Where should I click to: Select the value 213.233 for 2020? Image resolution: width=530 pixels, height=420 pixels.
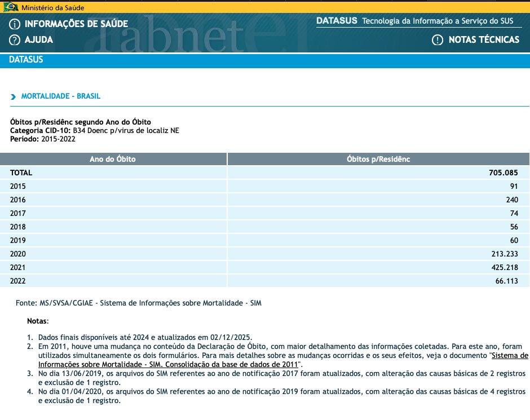pyautogui.click(x=505, y=254)
